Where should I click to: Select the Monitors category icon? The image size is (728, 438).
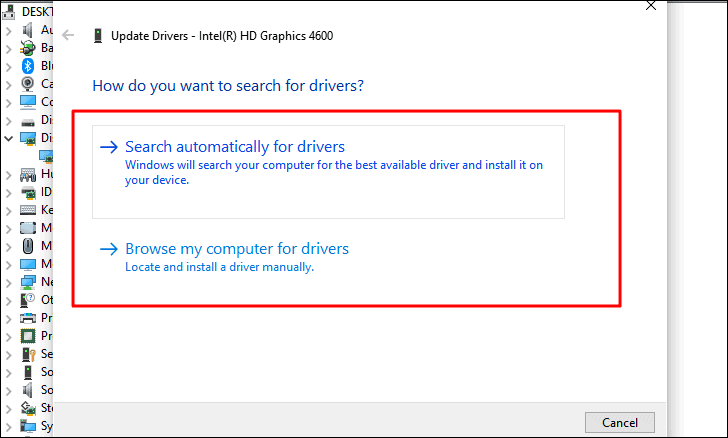pyautogui.click(x=28, y=264)
